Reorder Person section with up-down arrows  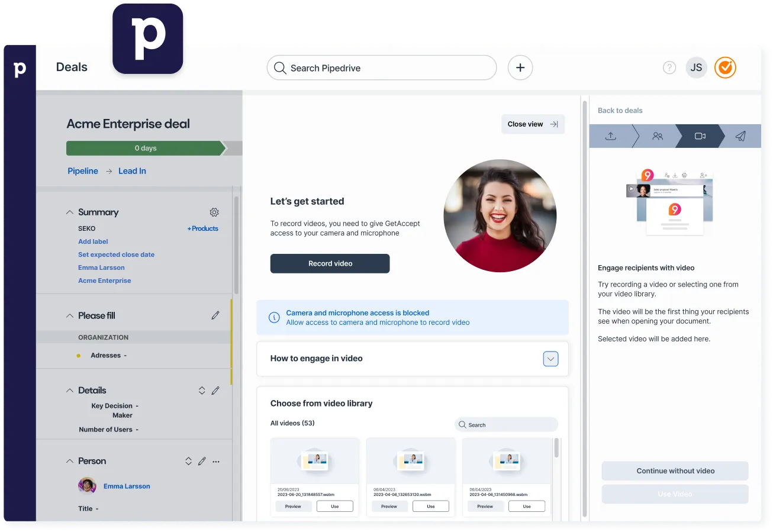tap(188, 461)
